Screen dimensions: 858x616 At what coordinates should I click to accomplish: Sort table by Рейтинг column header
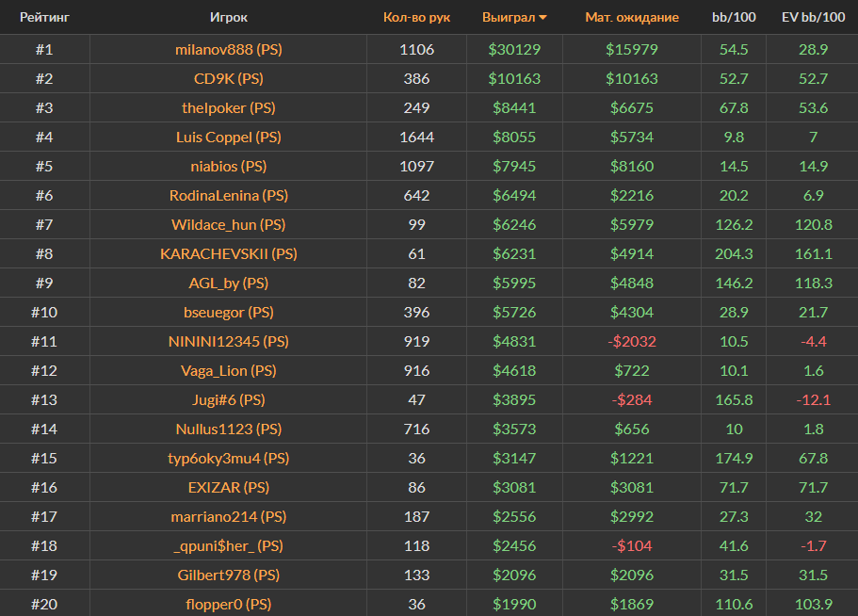44,17
